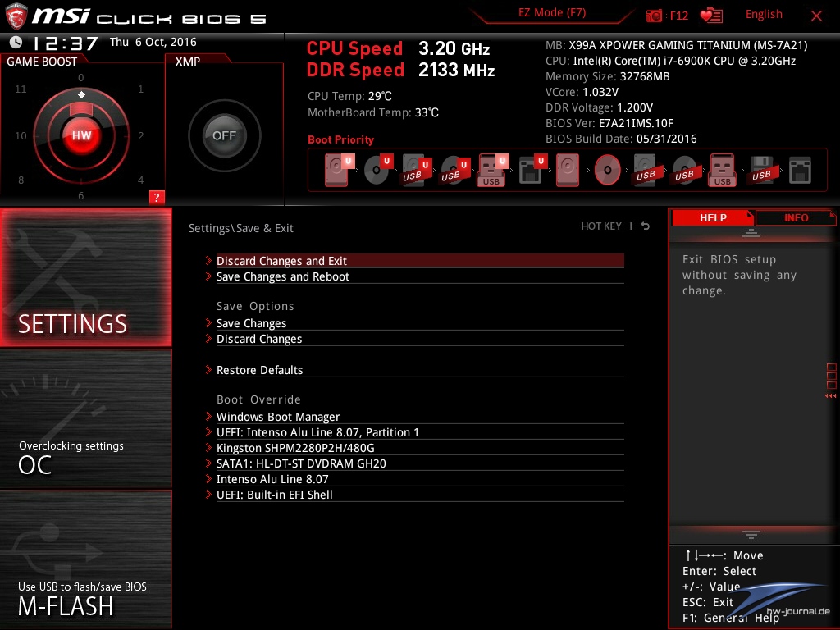Image resolution: width=840 pixels, height=630 pixels.
Task: Open the OC overclocking settings tile
Action: click(85, 419)
